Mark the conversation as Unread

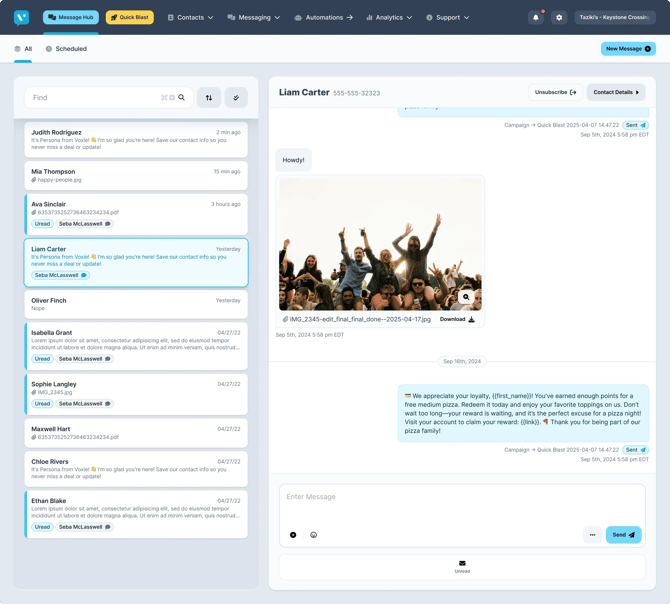462,566
